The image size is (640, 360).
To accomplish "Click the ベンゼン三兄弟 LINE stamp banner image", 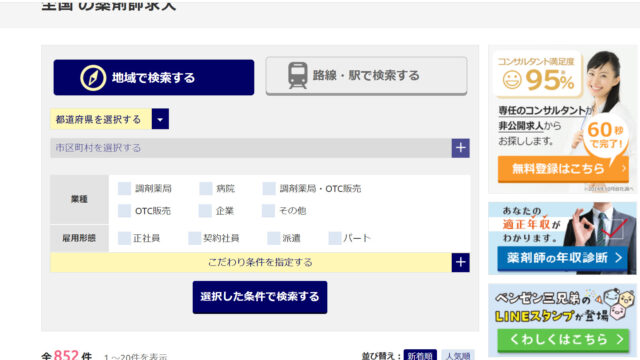I will [x=562, y=320].
